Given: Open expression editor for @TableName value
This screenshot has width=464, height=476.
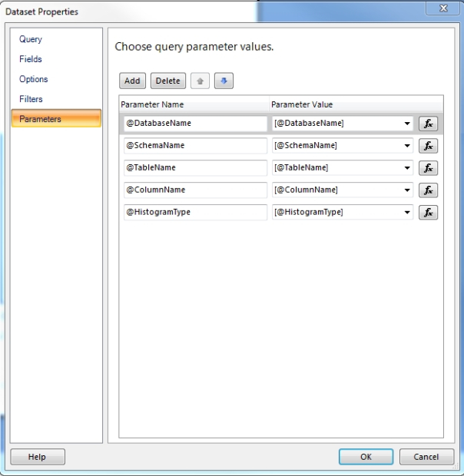Looking at the screenshot, I should click(x=428, y=168).
